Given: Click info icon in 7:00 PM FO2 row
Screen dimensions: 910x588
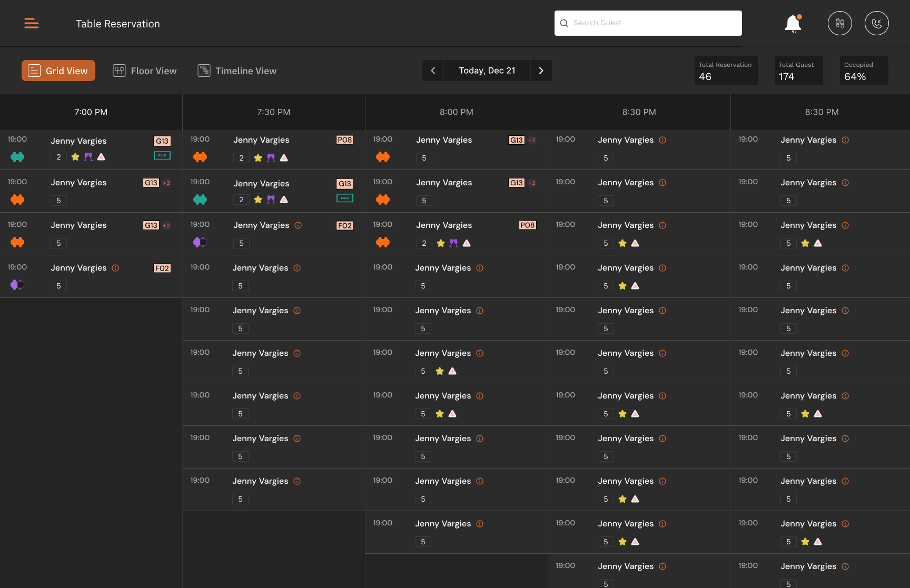Looking at the screenshot, I should [115, 268].
